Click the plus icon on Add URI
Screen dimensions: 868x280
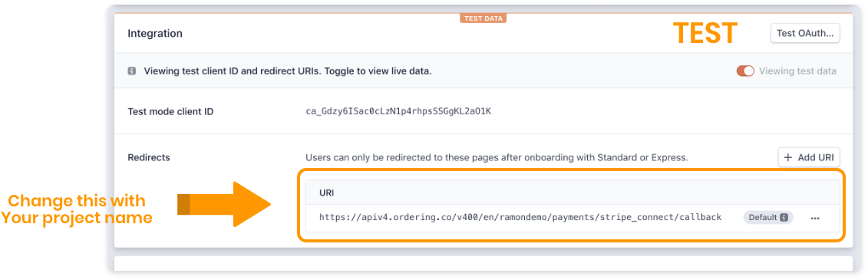point(788,158)
